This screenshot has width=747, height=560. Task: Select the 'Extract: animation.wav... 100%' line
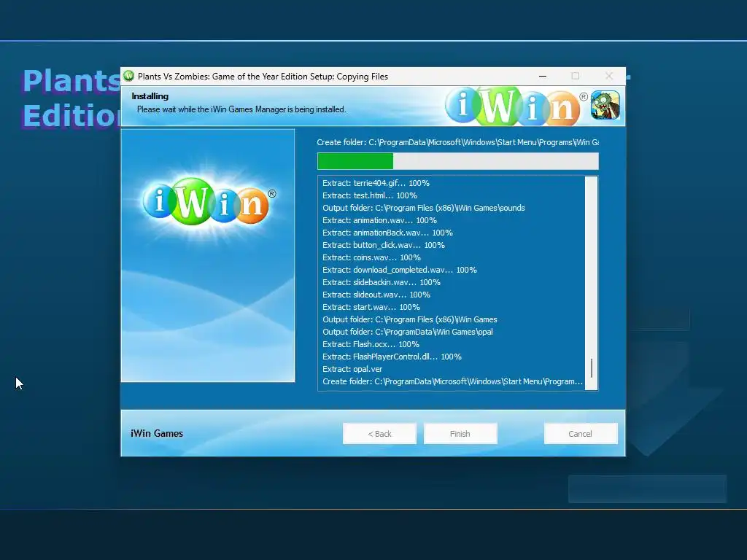pyautogui.click(x=379, y=220)
